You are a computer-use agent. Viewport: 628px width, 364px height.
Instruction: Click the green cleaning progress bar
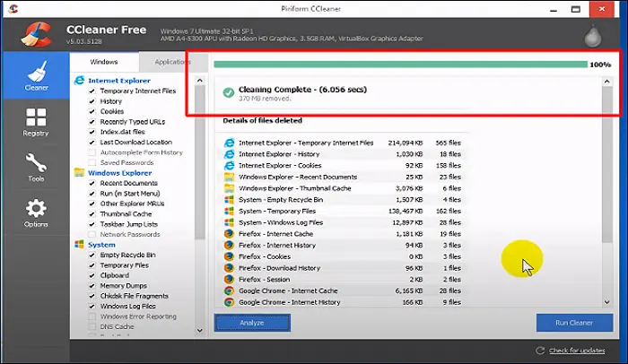pos(400,65)
